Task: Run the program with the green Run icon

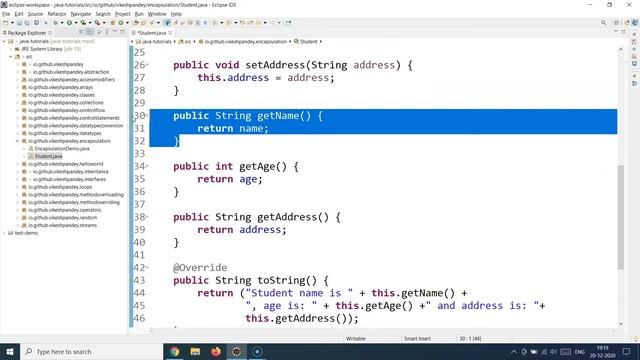Action: pos(69,23)
